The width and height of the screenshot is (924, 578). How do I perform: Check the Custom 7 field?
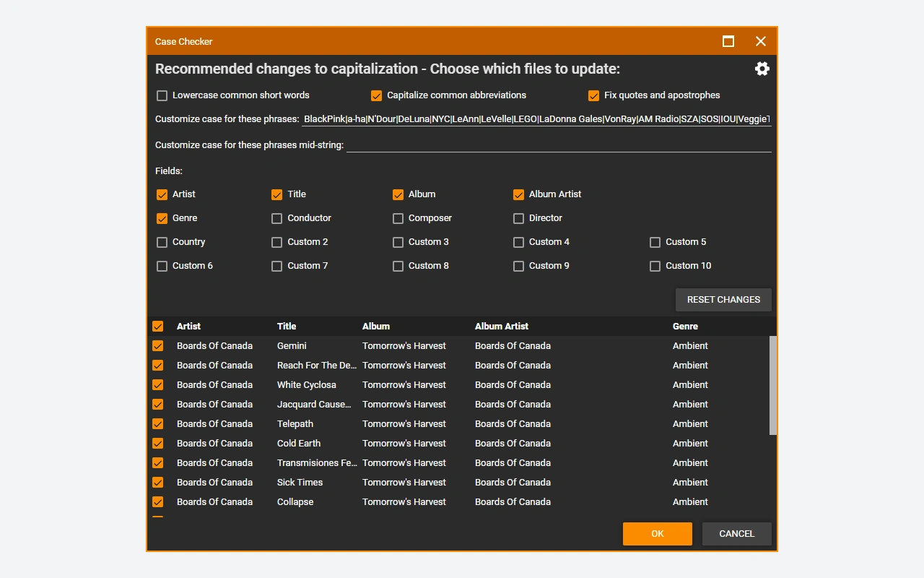[276, 266]
